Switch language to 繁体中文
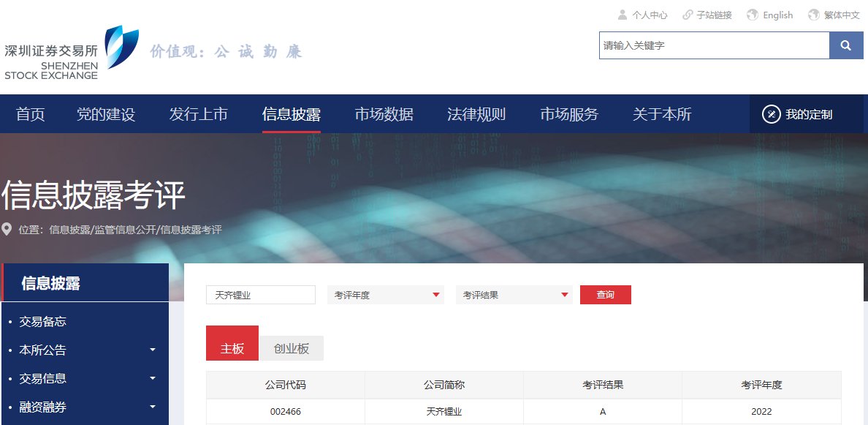The image size is (868, 425). [842, 15]
